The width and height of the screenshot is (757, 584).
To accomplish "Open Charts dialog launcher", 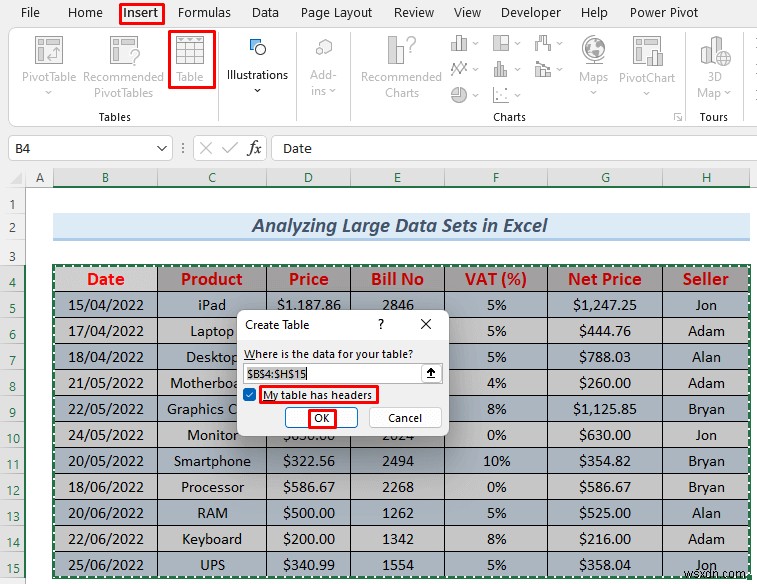I will (678, 117).
